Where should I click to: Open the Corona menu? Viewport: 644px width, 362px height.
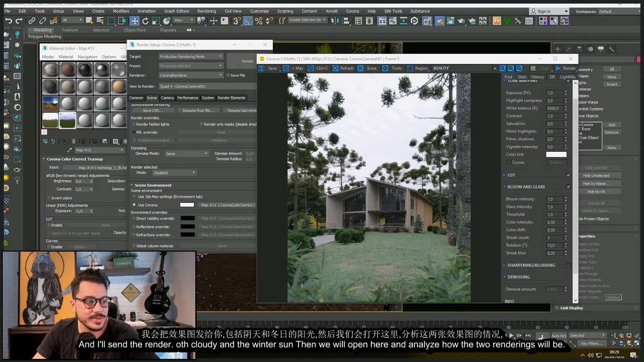pyautogui.click(x=352, y=11)
